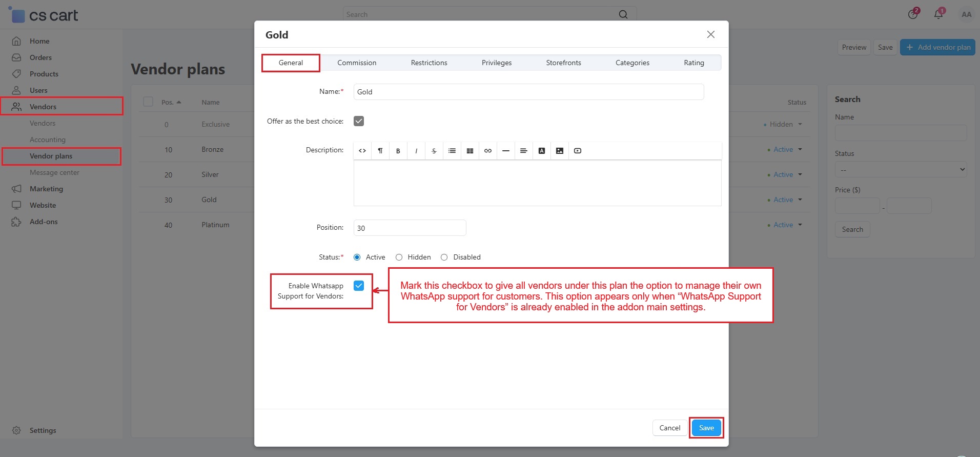Viewport: 980px width, 457px height.
Task: Cancel editing the Gold plan
Action: click(669, 428)
